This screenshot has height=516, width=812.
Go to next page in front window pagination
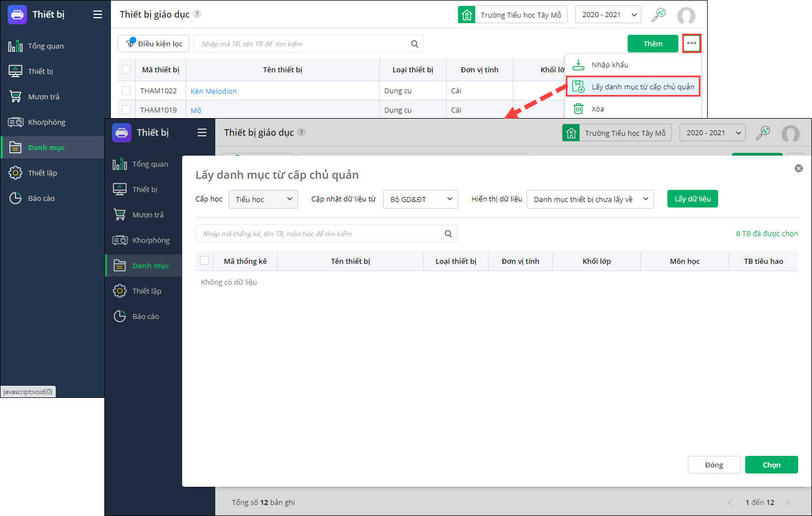coord(788,502)
